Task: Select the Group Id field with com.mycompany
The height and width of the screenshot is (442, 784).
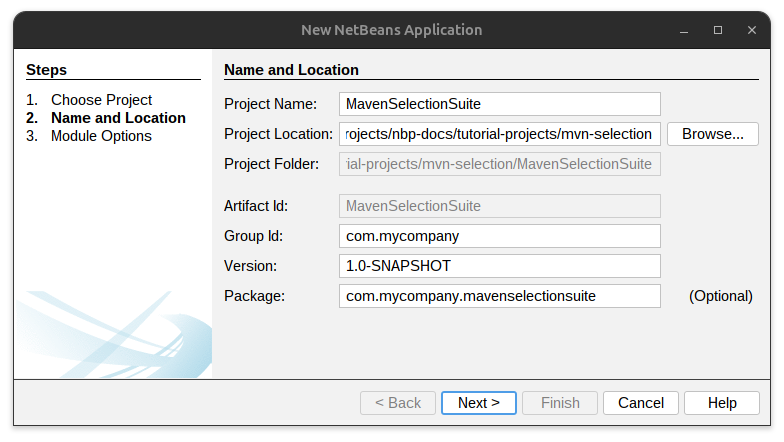Action: click(x=500, y=236)
